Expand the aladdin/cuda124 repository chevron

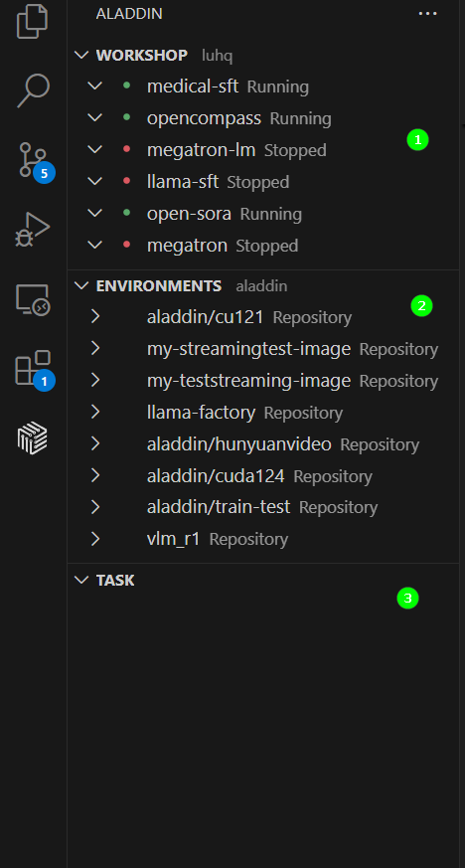pyautogui.click(x=95, y=475)
